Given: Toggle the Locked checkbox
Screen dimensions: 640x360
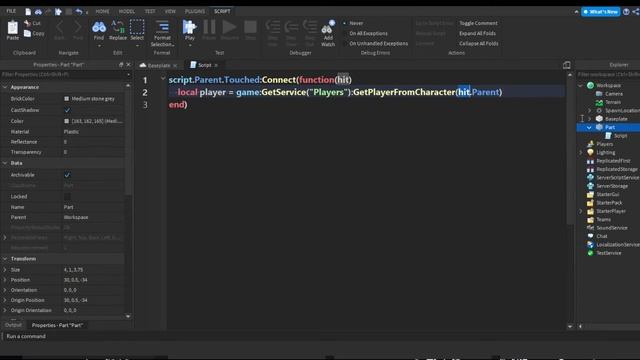Looking at the screenshot, I should [x=67, y=196].
